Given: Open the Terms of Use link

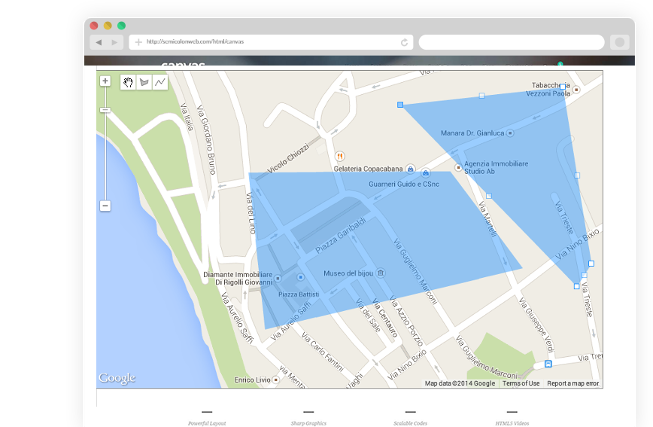Looking at the screenshot, I should pyautogui.click(x=521, y=383).
